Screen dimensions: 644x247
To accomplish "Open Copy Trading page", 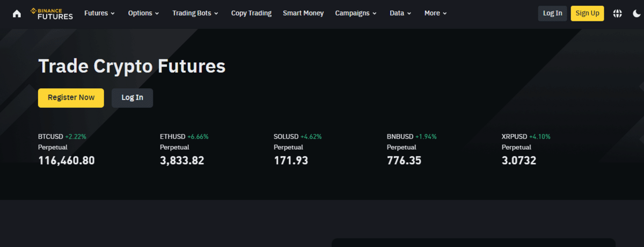I will [x=251, y=13].
